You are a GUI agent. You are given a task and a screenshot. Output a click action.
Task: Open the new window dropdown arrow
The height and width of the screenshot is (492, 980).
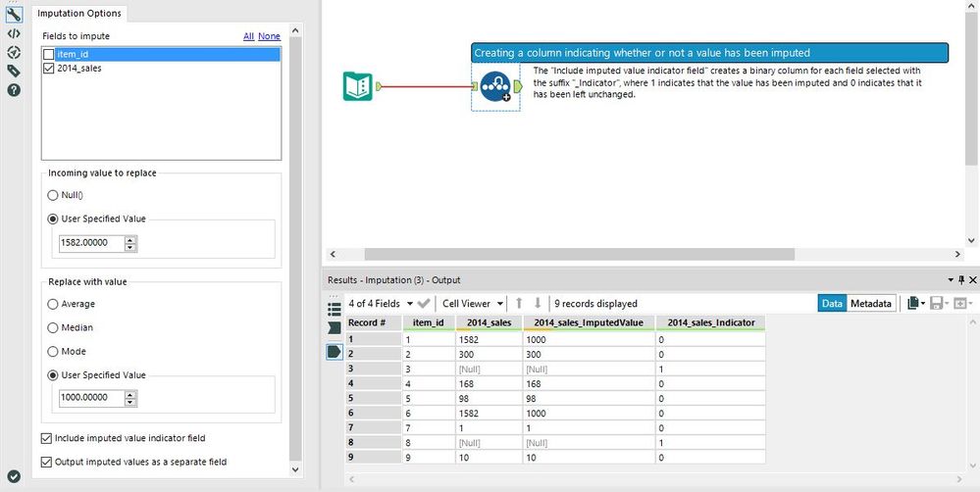click(x=969, y=304)
